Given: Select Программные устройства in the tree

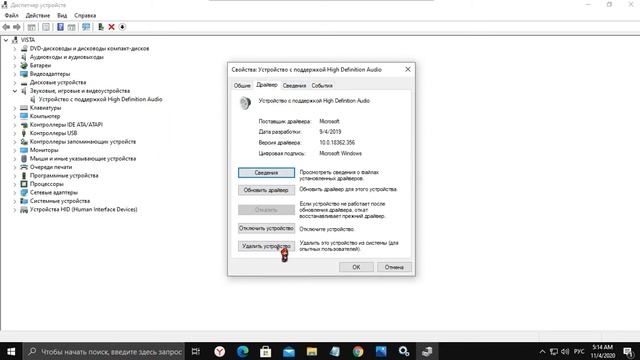Looking at the screenshot, I should coord(64,176).
